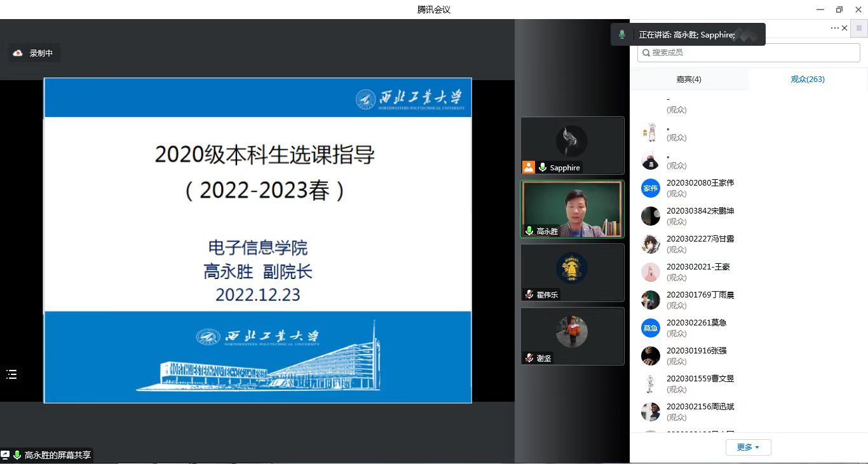This screenshot has height=464, width=868.
Task: Switch to the 嘉宾(4) tab
Action: tap(689, 79)
